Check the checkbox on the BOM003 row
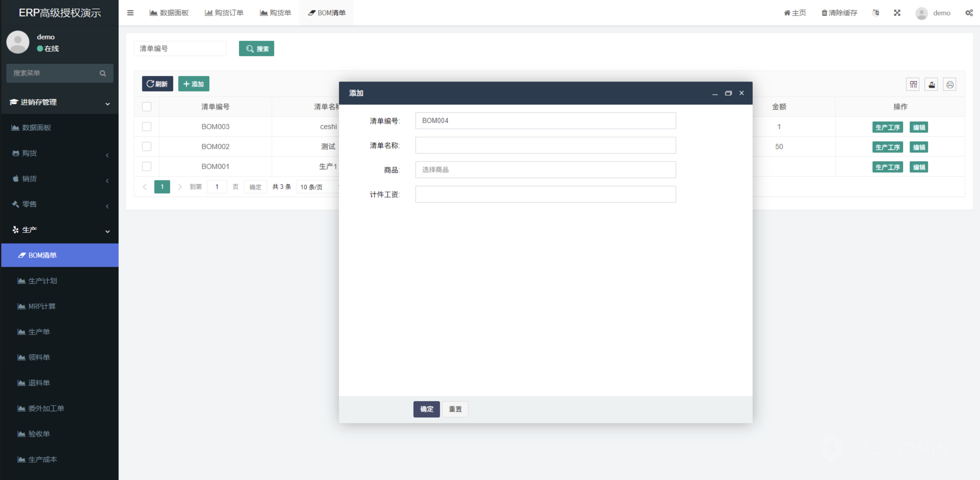 [x=147, y=126]
